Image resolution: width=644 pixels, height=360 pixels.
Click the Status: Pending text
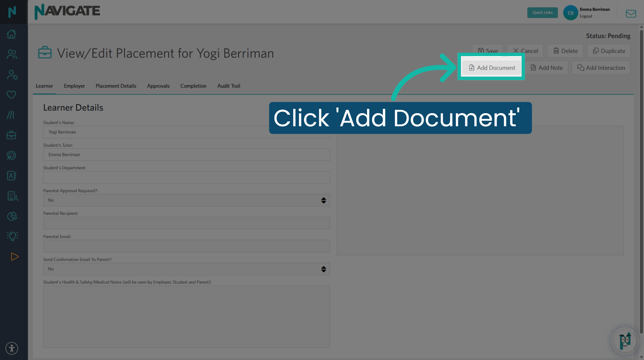[x=608, y=36]
